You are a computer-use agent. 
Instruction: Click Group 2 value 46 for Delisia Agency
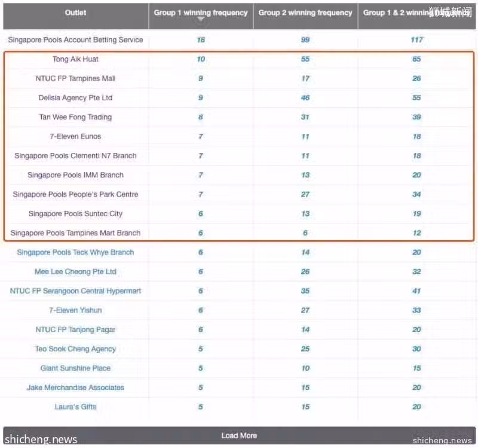305,98
